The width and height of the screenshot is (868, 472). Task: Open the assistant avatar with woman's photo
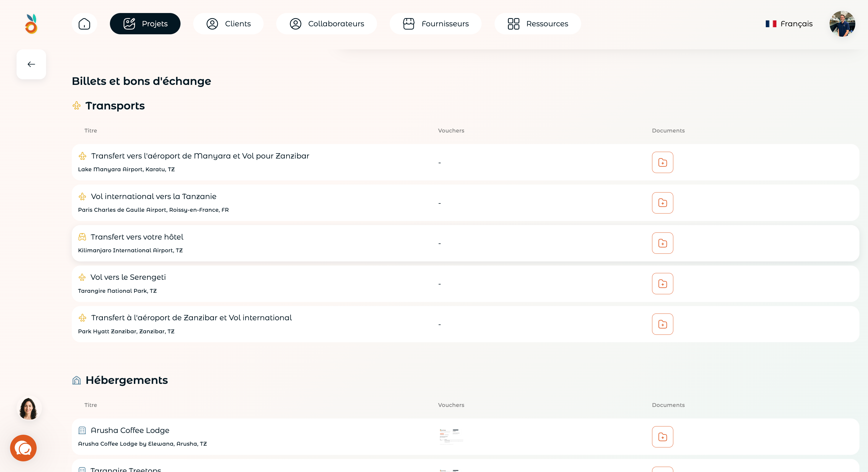click(29, 408)
